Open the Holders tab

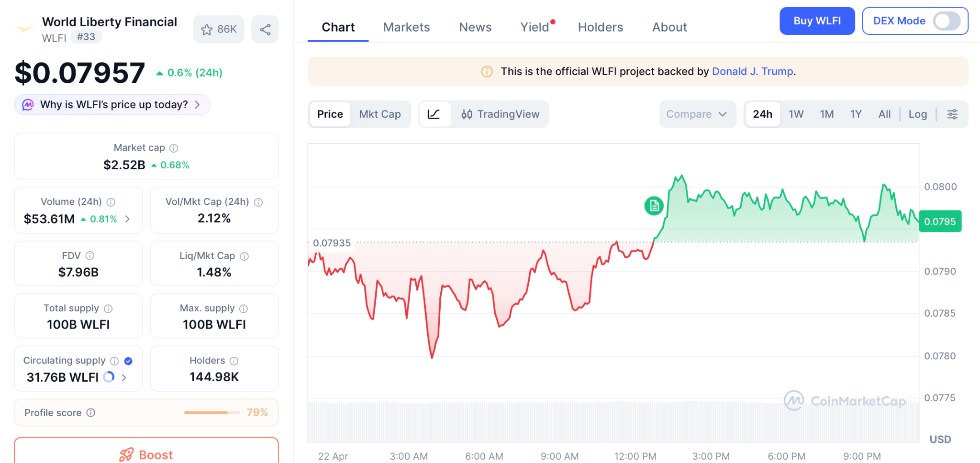tap(600, 27)
